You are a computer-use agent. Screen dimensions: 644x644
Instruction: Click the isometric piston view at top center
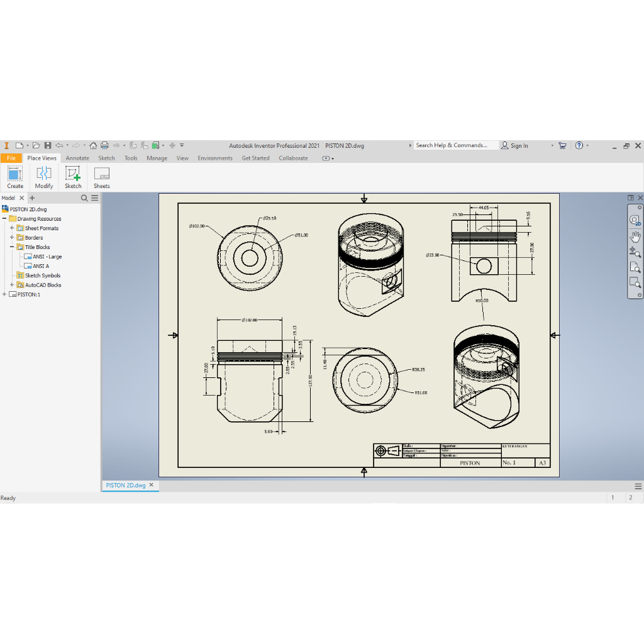370,265
